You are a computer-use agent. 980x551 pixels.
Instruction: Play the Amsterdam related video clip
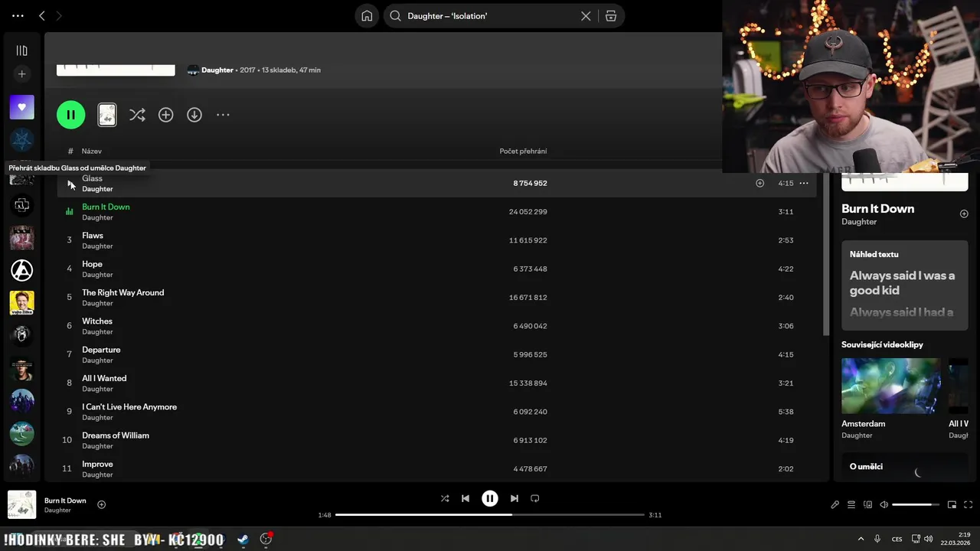pyautogui.click(x=891, y=386)
